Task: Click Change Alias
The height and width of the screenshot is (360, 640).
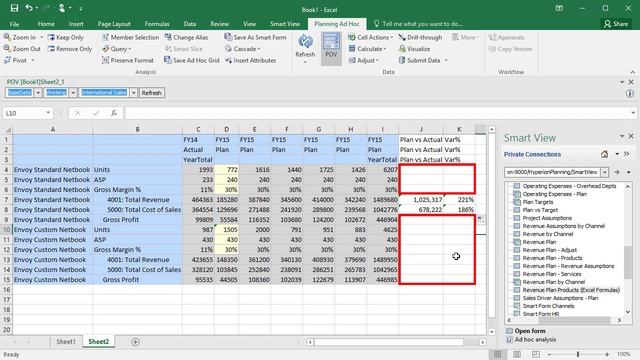Action: [x=187, y=37]
